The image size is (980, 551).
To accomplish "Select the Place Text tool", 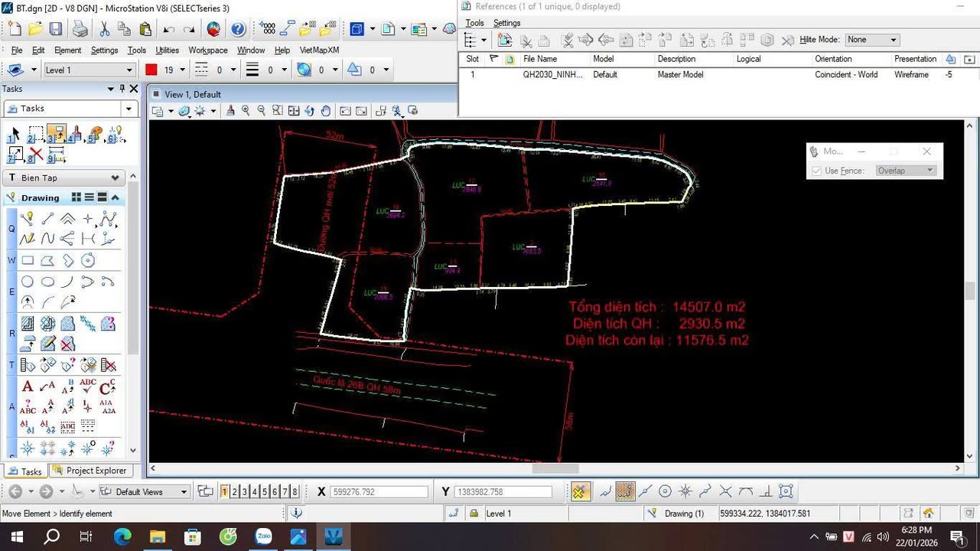I will coord(28,386).
